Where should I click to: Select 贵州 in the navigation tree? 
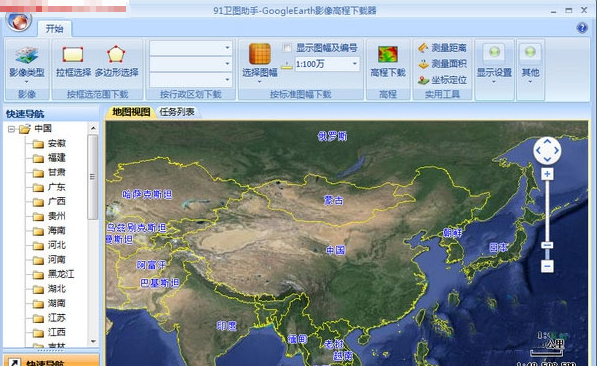(57, 216)
